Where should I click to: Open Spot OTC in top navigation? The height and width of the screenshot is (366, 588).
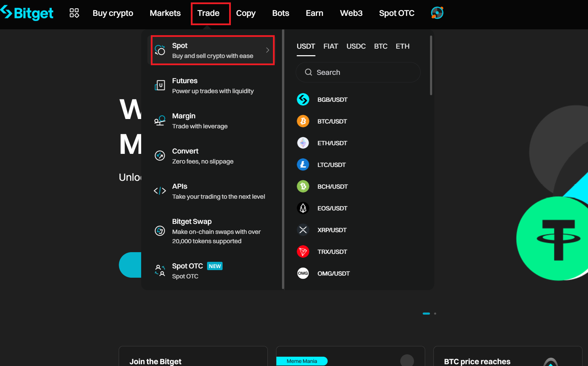397,13
